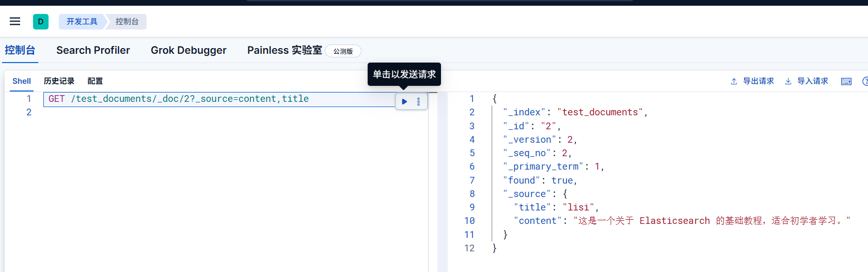Switch to the Shell sub-tab
The height and width of the screenshot is (272, 868).
(22, 81)
